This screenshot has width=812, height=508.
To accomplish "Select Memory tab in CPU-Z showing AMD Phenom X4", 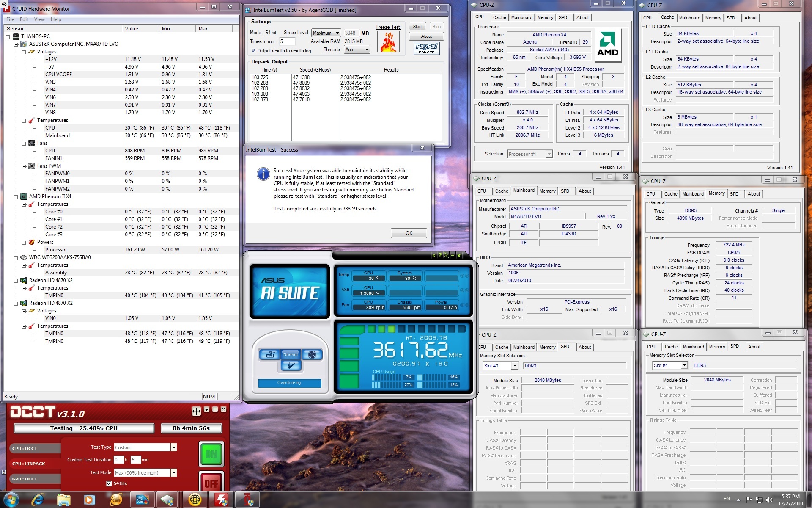I will [545, 18].
